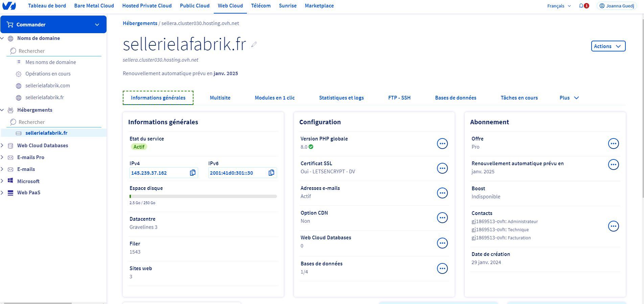Copy the IPv6 address to clipboard

coord(271,173)
